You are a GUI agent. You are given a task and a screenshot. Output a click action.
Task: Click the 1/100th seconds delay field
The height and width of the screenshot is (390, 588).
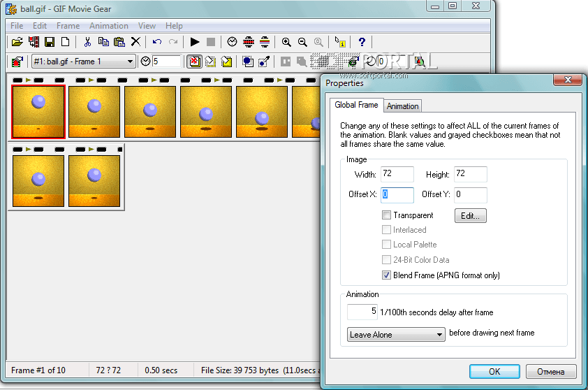coord(362,312)
